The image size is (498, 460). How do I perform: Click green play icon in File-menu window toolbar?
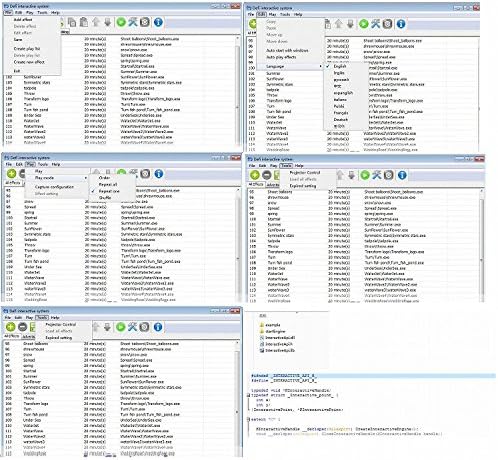click(x=121, y=22)
